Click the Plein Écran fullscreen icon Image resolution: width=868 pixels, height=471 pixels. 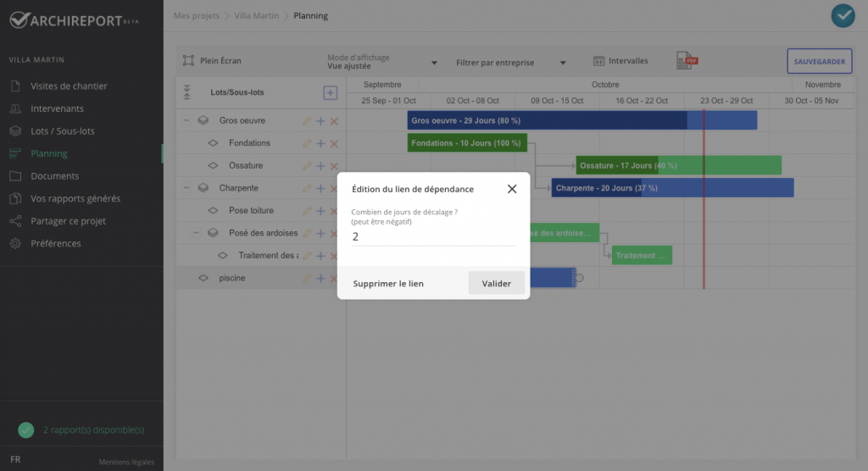click(x=188, y=61)
